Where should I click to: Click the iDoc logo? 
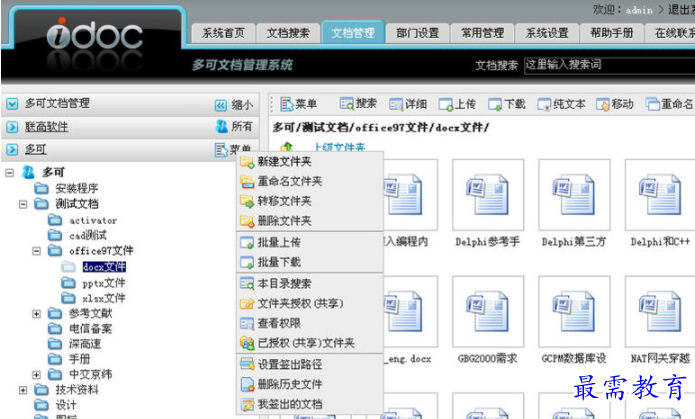(95, 34)
